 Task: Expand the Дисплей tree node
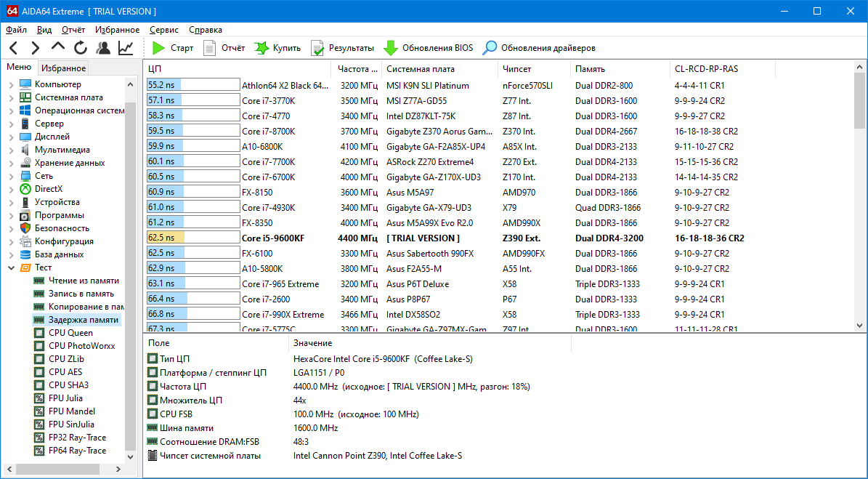coord(11,137)
